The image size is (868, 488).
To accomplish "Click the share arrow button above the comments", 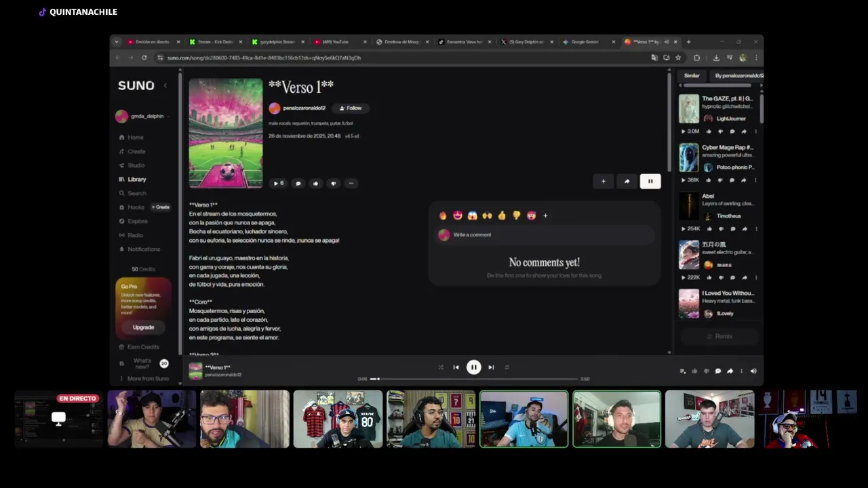I will (627, 181).
